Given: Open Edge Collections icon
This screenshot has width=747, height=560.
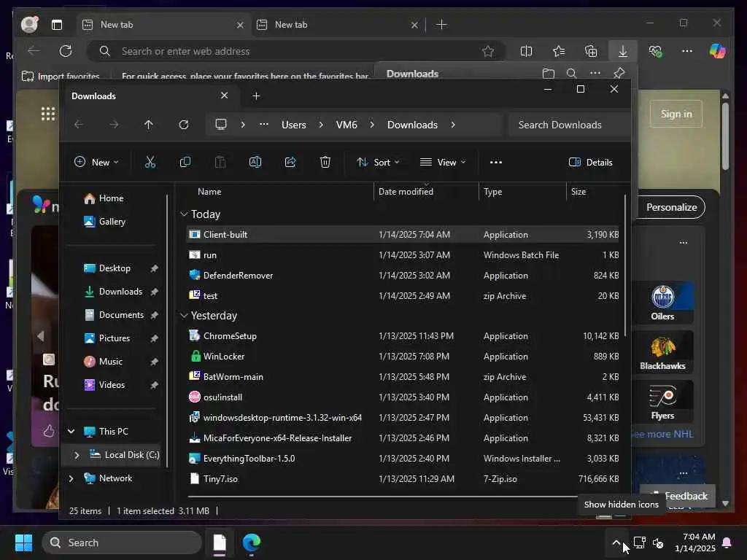Looking at the screenshot, I should click(x=591, y=51).
